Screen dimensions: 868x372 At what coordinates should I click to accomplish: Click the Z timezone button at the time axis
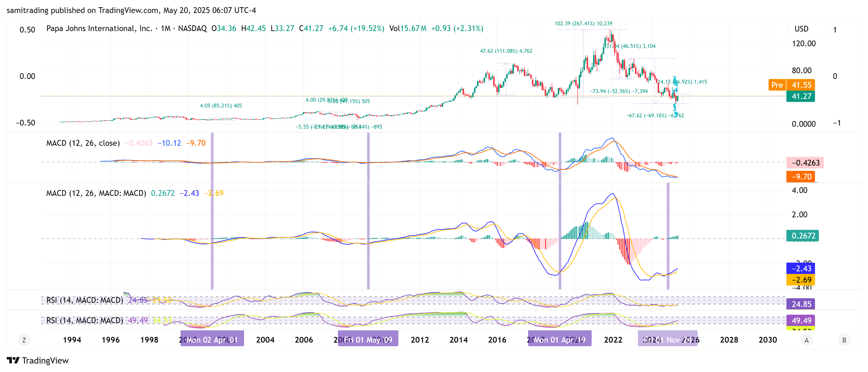coord(24,340)
